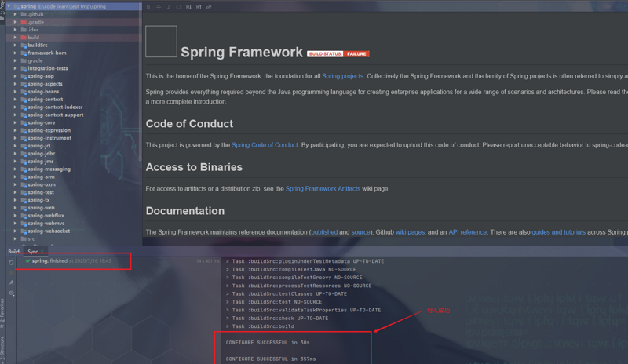Expand the spring-aop module

pos(16,76)
